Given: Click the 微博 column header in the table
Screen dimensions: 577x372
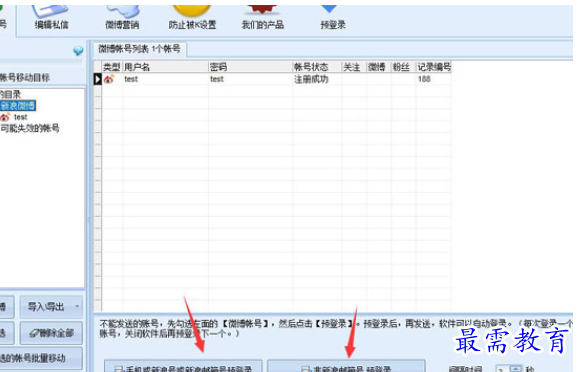Looking at the screenshot, I should click(x=378, y=67).
